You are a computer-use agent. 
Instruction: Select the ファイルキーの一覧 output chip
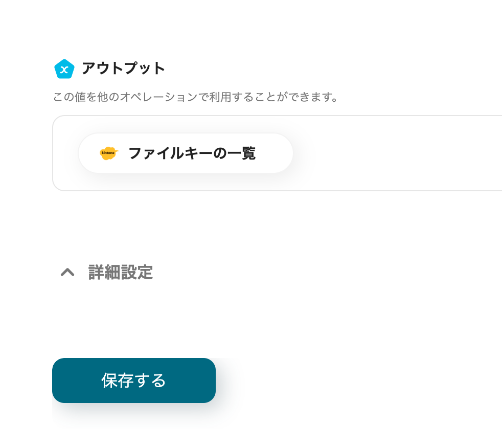point(186,152)
